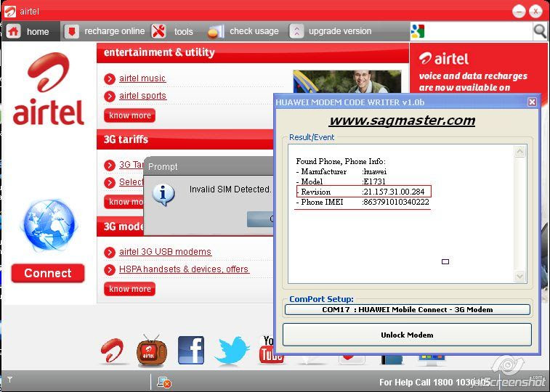The image size is (550, 392).
Task: Click the home house icon
Action: [x=13, y=31]
